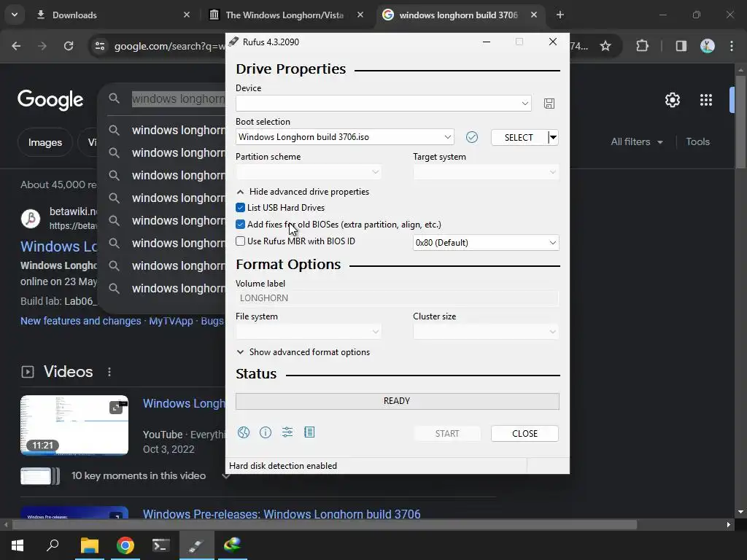Open Google search Tools
This screenshot has height=560, width=747.
pos(697,142)
